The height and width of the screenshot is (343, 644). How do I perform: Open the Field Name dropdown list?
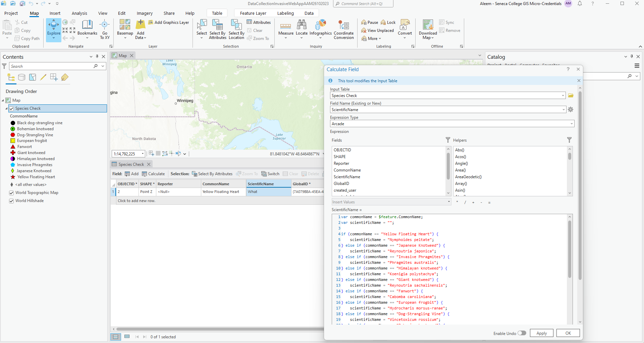point(563,110)
